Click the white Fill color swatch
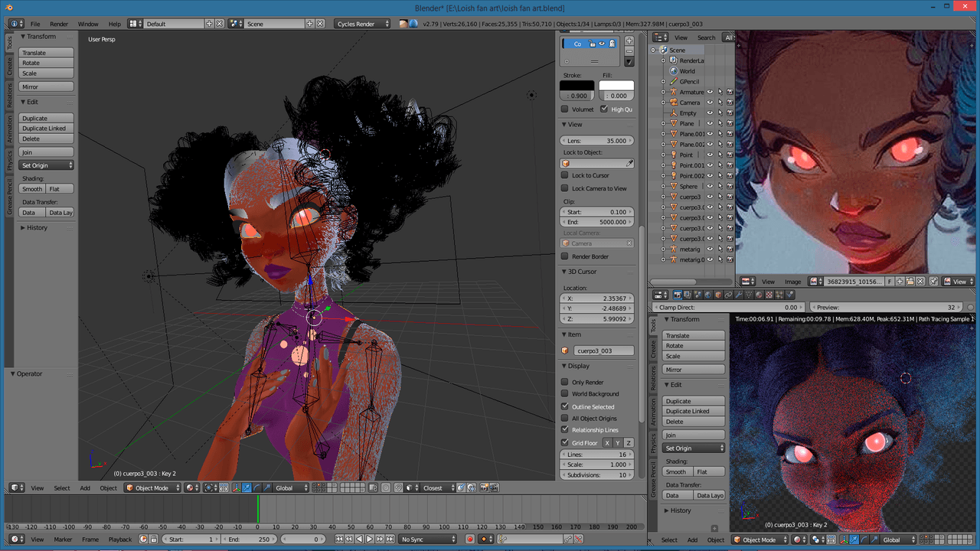Screen dimensions: 980x551 click(x=616, y=85)
